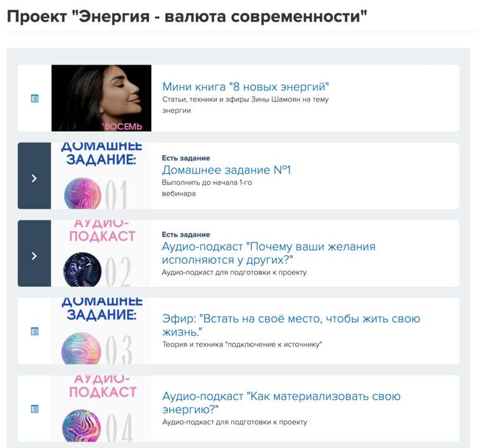479x448 pixels.
Task: Click the page heading Проект Энергия - валюта современности
Action: coord(187,16)
